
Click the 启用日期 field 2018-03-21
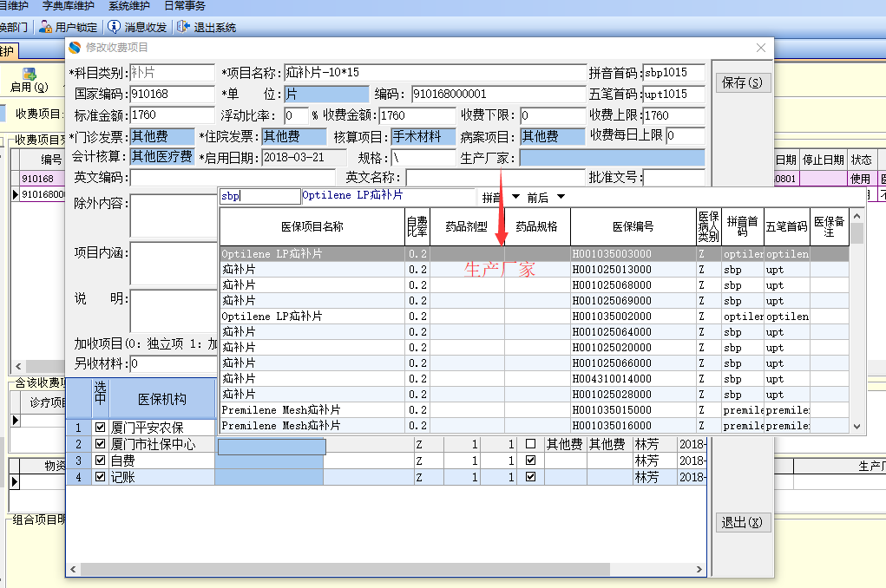304,158
